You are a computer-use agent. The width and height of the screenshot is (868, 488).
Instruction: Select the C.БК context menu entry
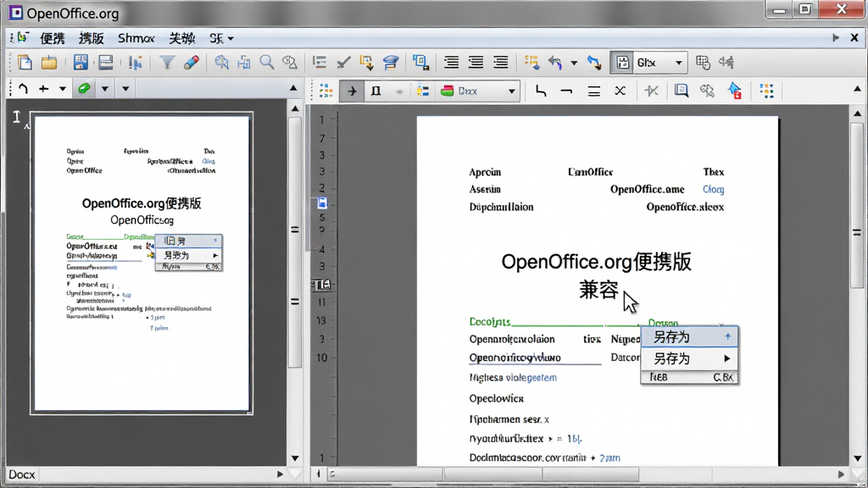(689, 377)
